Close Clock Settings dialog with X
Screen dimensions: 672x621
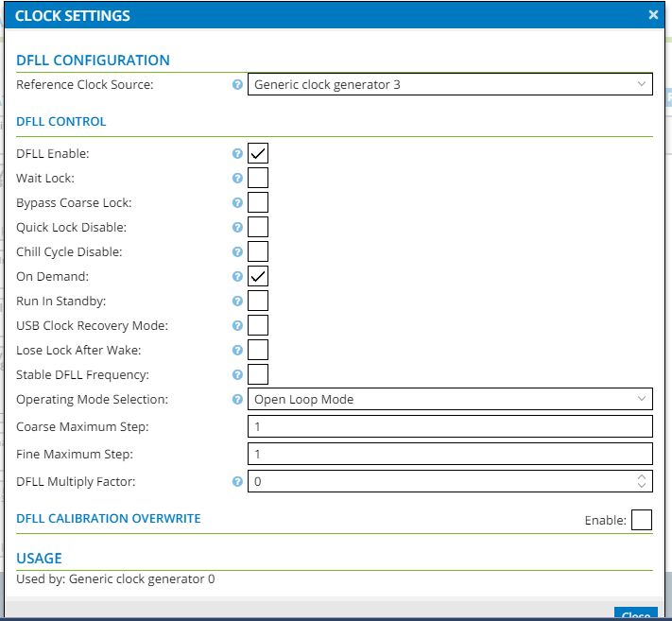point(653,15)
